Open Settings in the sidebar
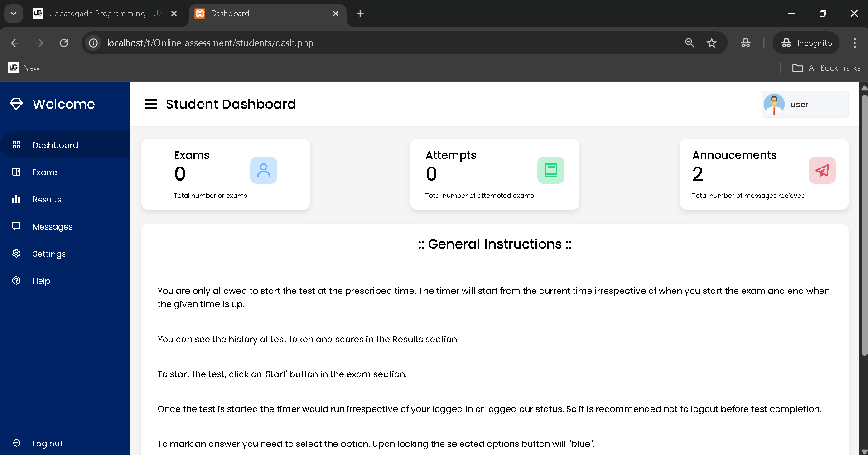 49,254
